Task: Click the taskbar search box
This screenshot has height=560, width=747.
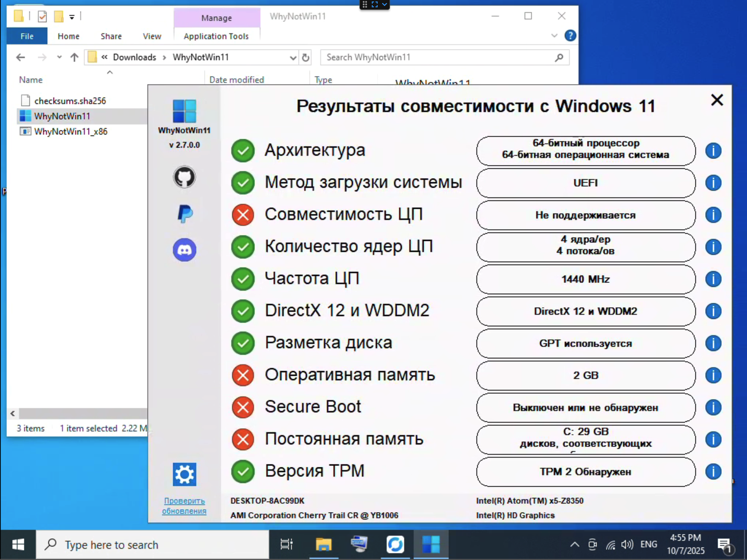Action: [x=152, y=545]
